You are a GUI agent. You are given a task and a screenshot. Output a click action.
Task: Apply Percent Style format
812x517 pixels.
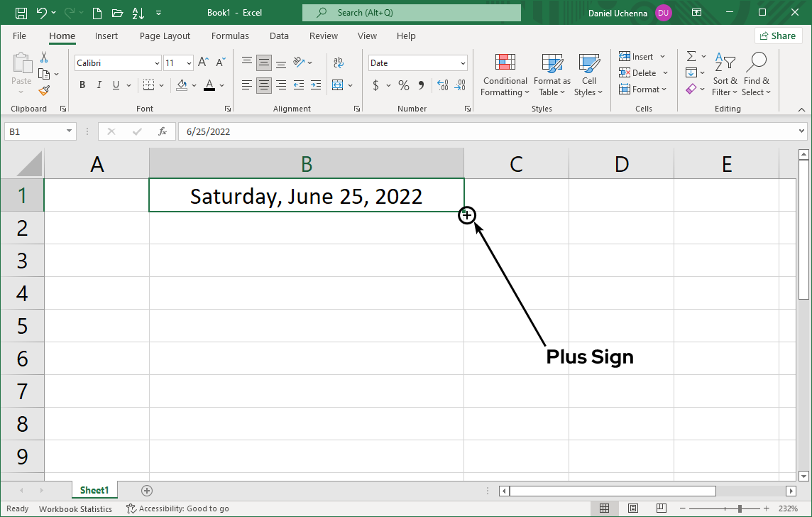pos(403,85)
